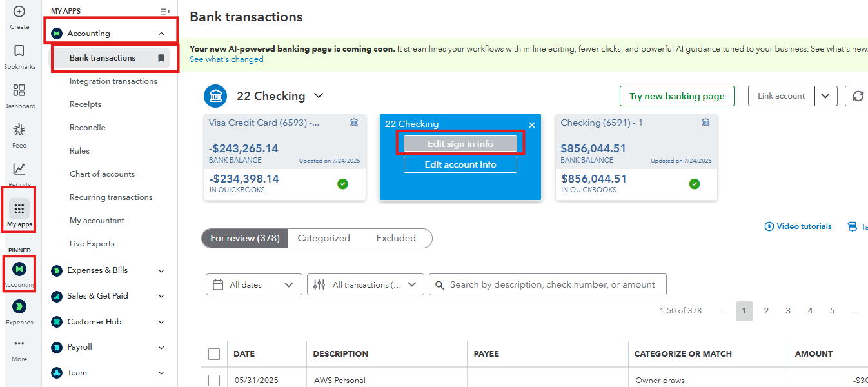This screenshot has width=868, height=387.
Task: Open Bookmarks in the left rail
Action: point(19,52)
